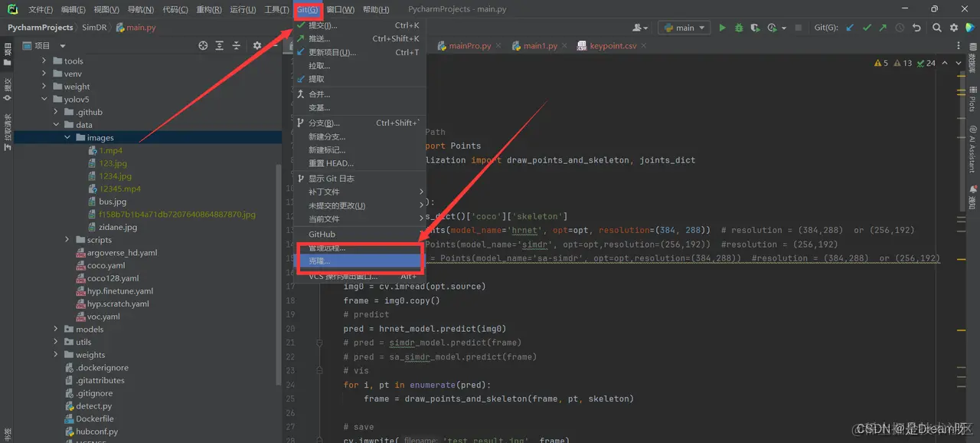This screenshot has height=443, width=980.
Task: Expand the weights folder
Action: coord(56,355)
